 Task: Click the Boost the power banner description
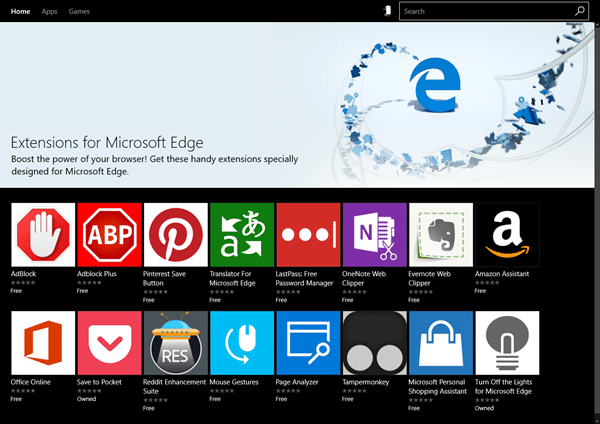click(x=155, y=165)
